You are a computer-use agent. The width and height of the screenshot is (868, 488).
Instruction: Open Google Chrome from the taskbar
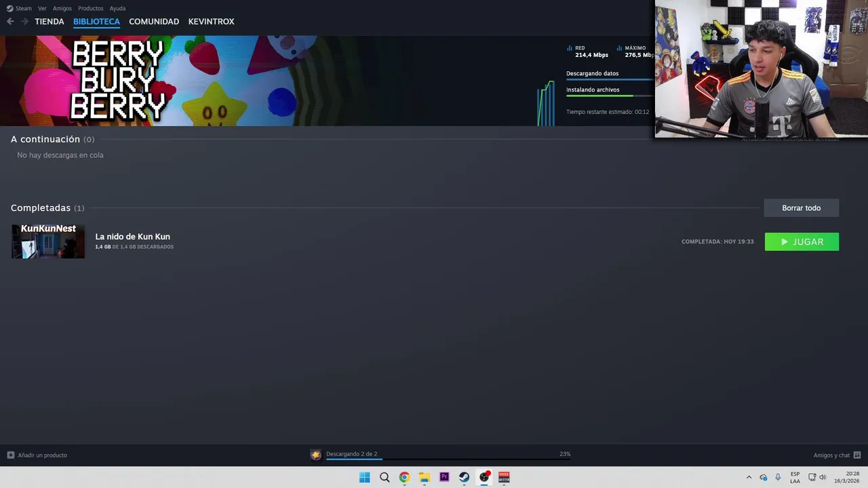(404, 477)
